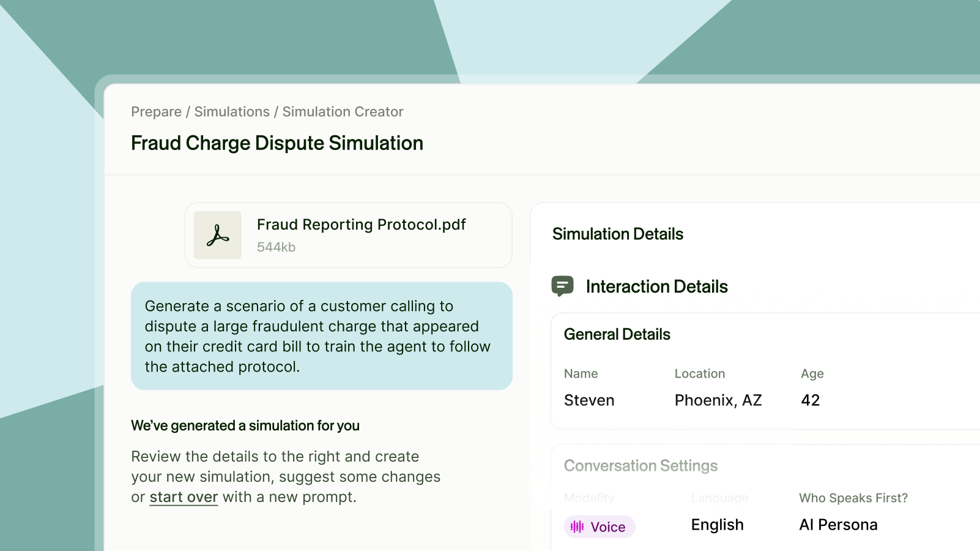Click the '544kb' file size text
The height and width of the screenshot is (551, 980).
pyautogui.click(x=276, y=247)
